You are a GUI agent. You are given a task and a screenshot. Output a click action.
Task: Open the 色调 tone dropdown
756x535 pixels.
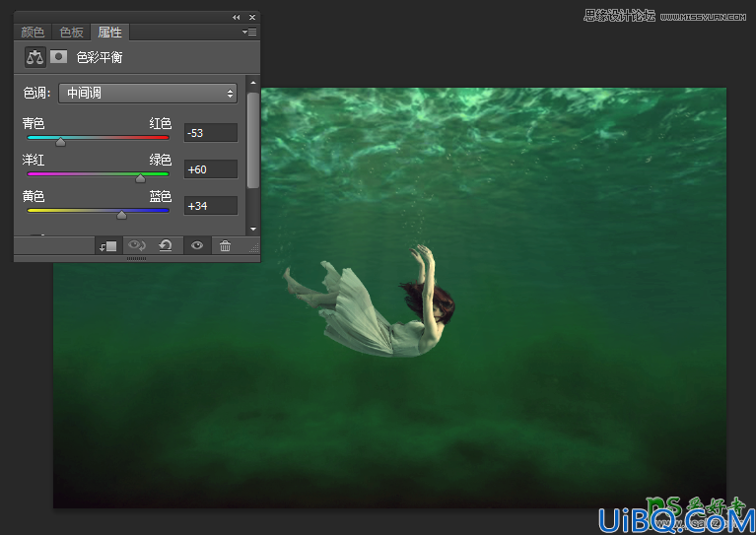pos(148,93)
